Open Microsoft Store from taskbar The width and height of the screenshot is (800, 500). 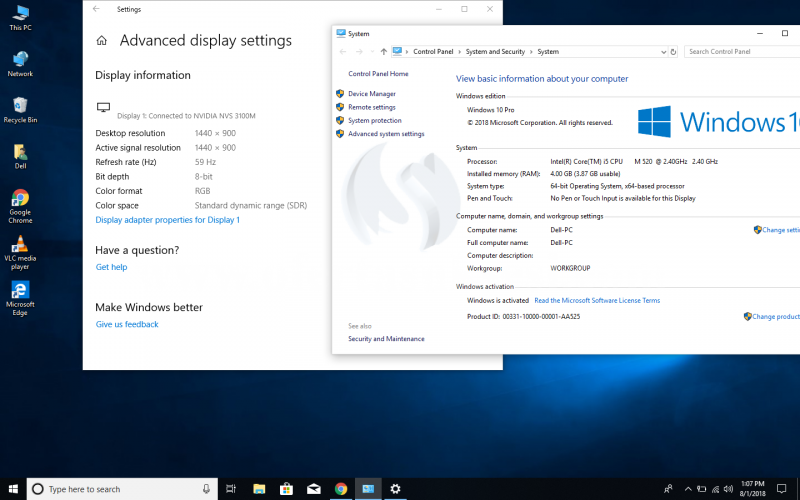pyautogui.click(x=287, y=489)
